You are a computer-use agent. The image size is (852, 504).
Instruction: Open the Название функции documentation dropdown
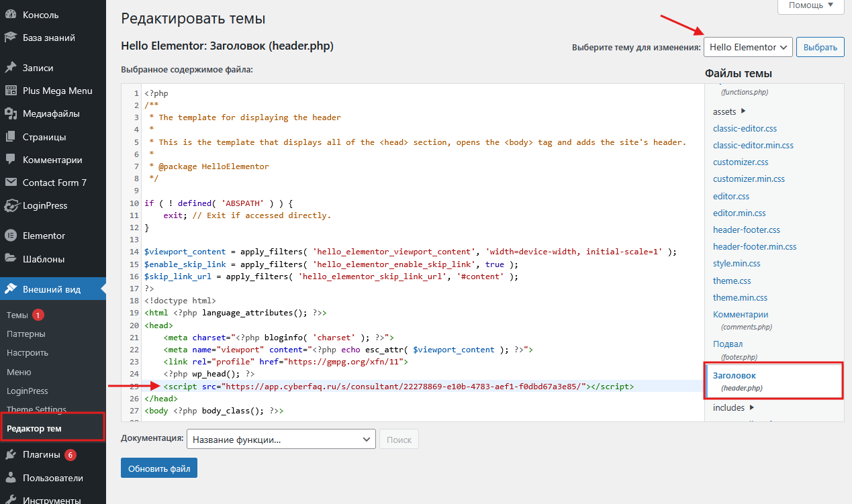pyautogui.click(x=281, y=440)
